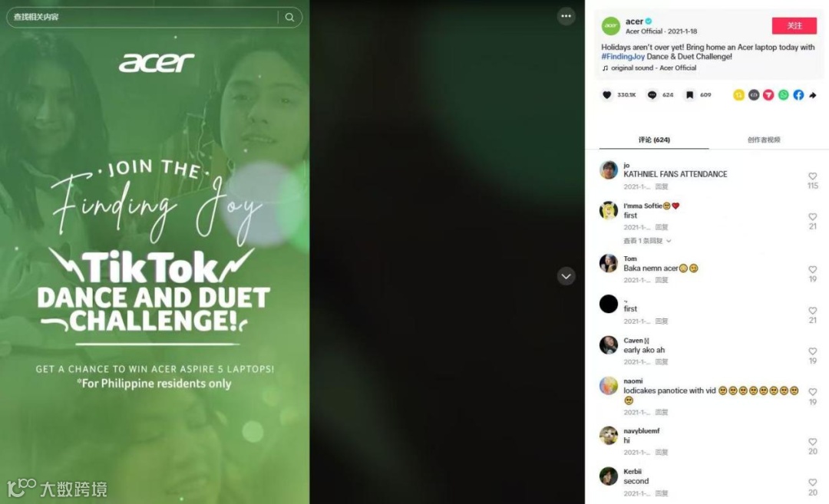This screenshot has width=829, height=504.
Task: Expand the 1 reply under I'mma Softie
Action: 647,241
